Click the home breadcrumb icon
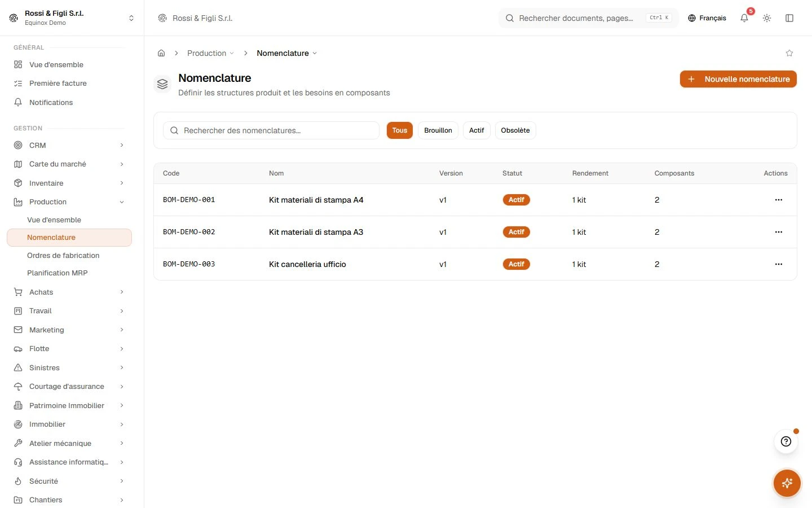The height and width of the screenshot is (508, 812). [161, 53]
